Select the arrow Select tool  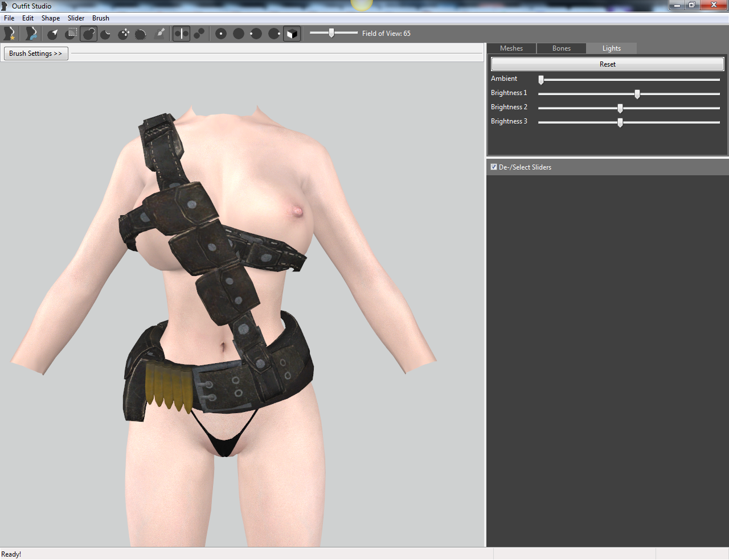pos(52,34)
